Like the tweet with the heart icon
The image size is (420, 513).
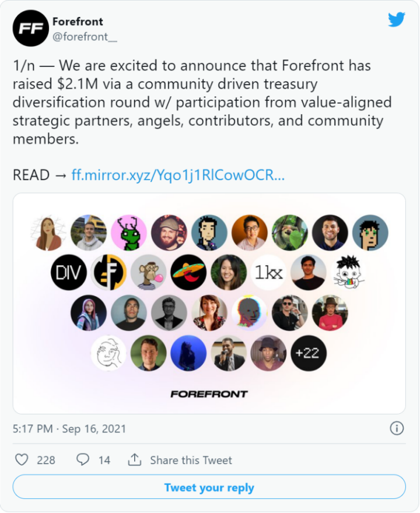tap(22, 460)
